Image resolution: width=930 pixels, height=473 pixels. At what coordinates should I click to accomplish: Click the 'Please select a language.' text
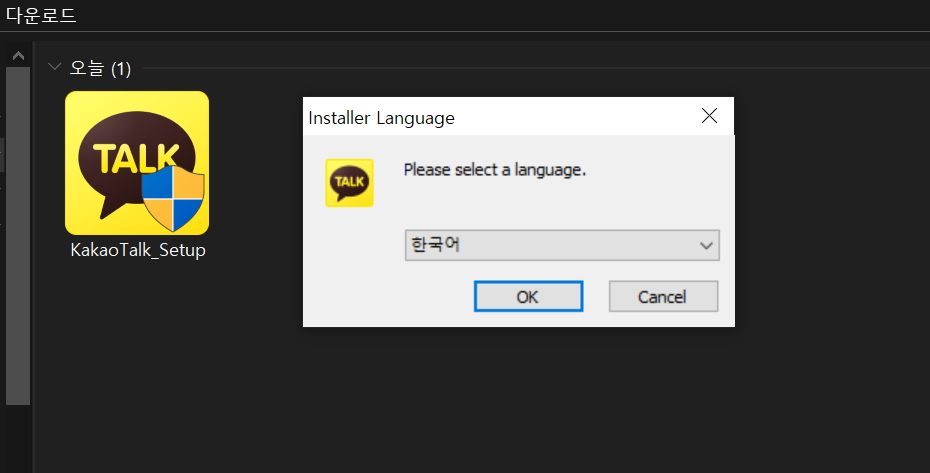coord(495,170)
